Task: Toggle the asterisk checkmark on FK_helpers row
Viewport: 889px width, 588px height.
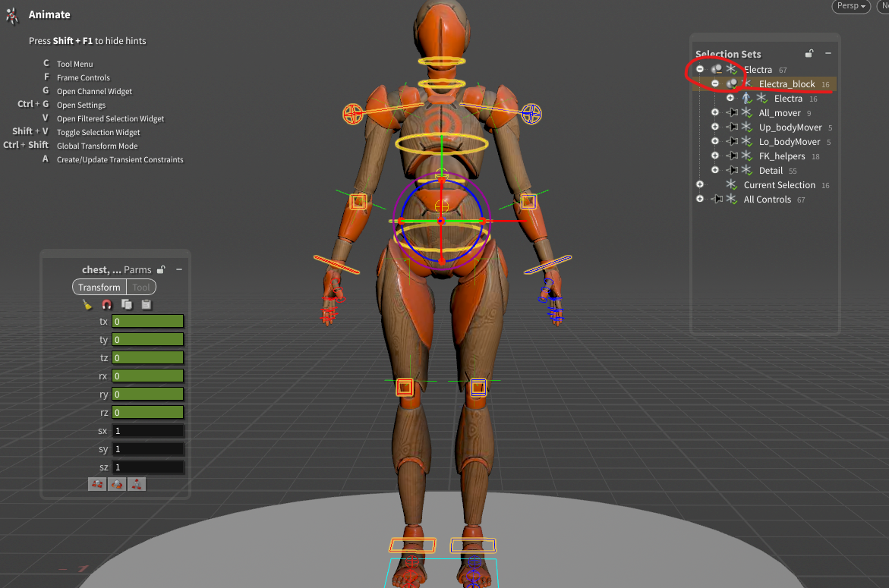Action: (x=747, y=156)
